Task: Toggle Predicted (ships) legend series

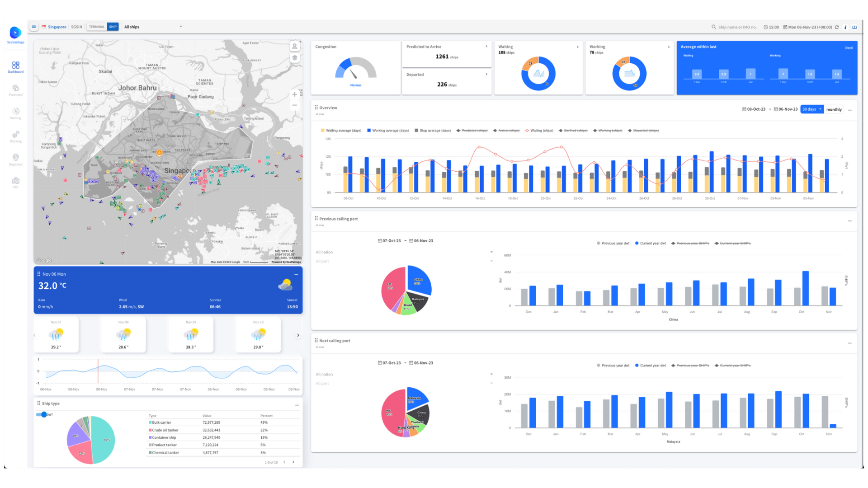Action: [x=472, y=131]
